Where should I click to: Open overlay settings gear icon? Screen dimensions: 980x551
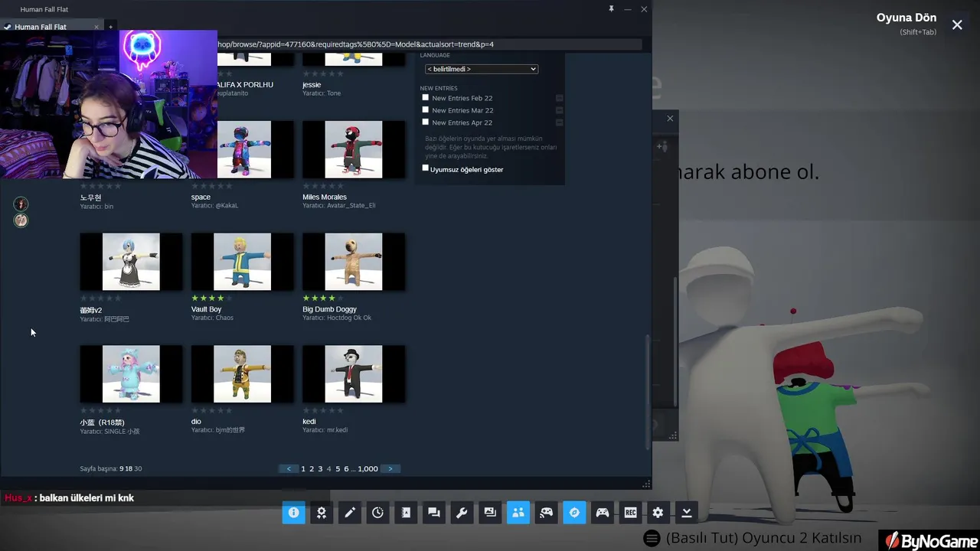[x=658, y=513]
